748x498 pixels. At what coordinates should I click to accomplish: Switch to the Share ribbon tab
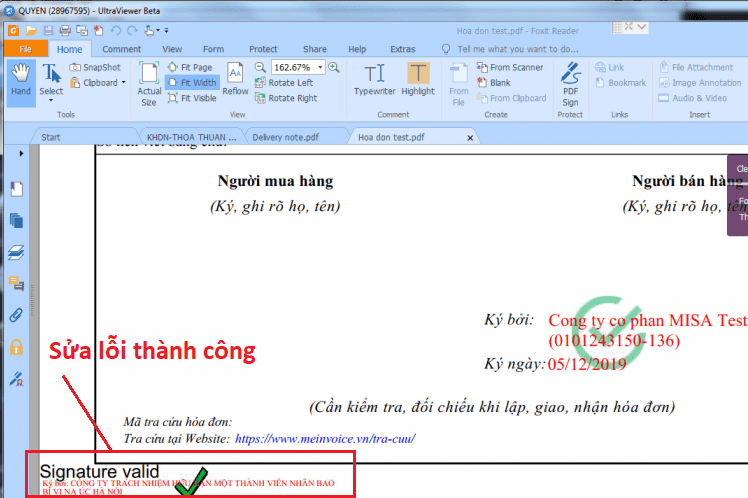[x=315, y=49]
